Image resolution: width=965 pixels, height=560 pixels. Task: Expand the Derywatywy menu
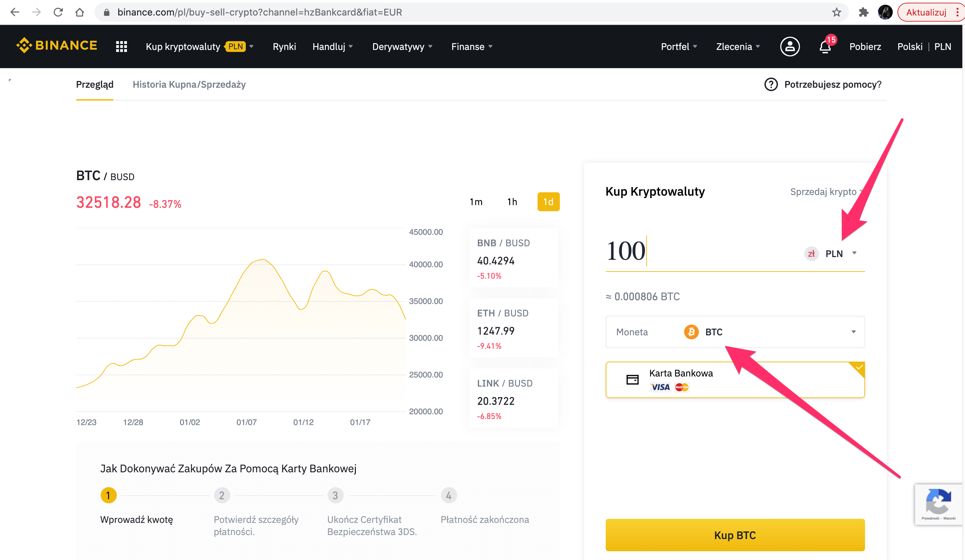(x=402, y=46)
